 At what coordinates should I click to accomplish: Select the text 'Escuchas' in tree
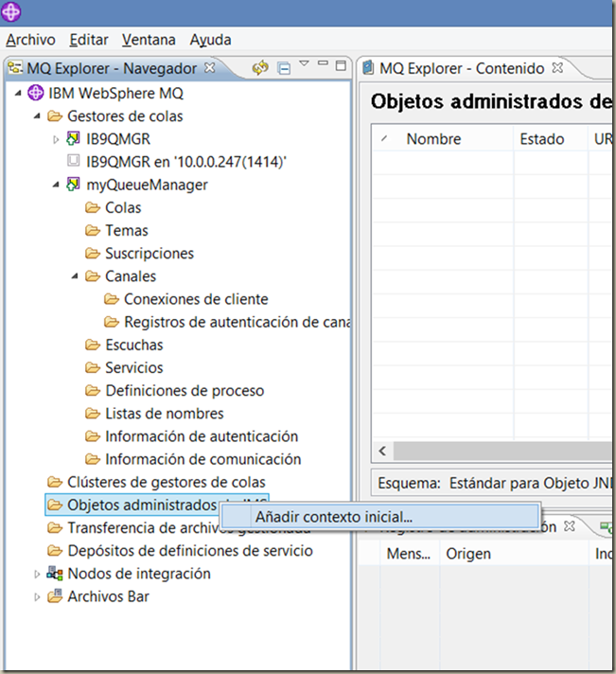pos(134,345)
